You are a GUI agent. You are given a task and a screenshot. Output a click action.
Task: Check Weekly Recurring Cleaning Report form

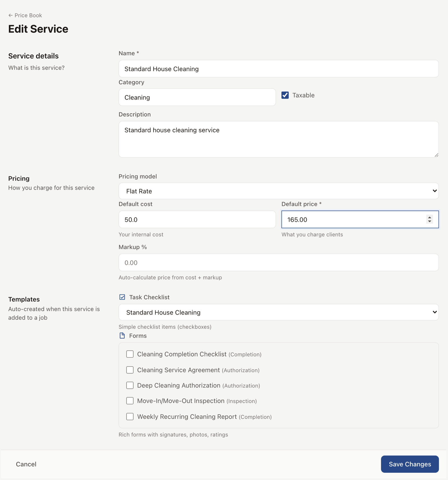[130, 417]
